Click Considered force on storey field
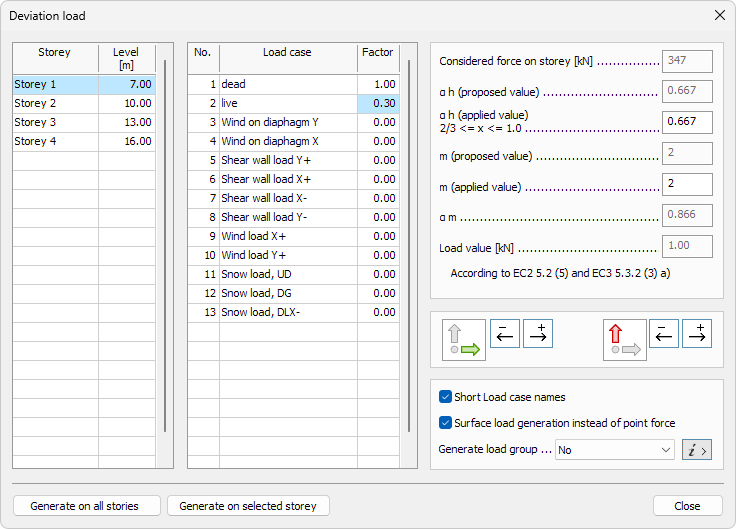Image resolution: width=736 pixels, height=529 pixels. (x=687, y=61)
